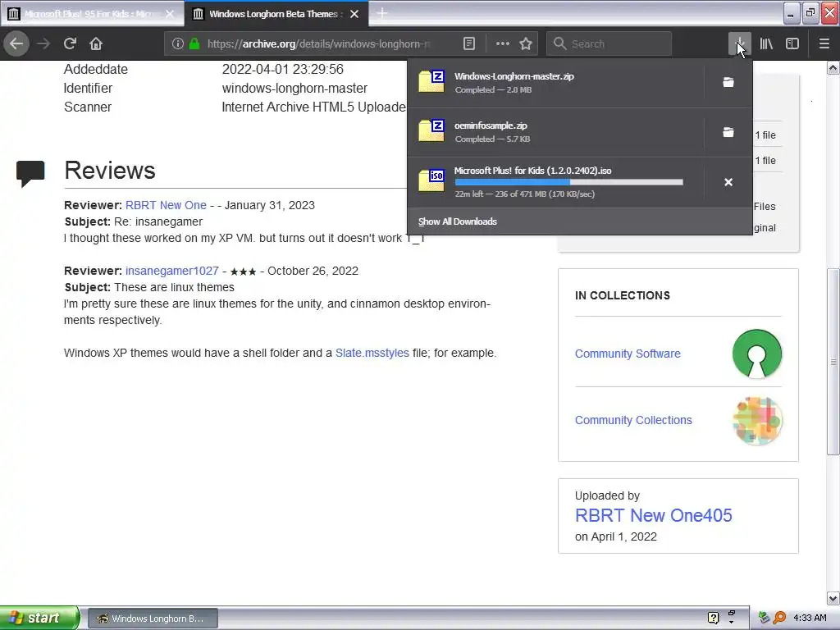Open reviewer RBRT New One profile
This screenshot has height=630, width=840.
pyautogui.click(x=166, y=205)
